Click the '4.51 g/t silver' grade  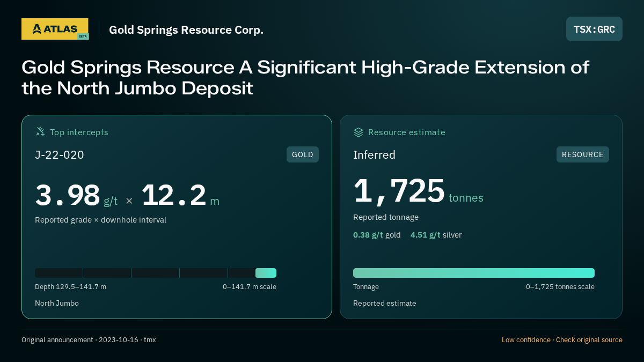[x=436, y=235]
